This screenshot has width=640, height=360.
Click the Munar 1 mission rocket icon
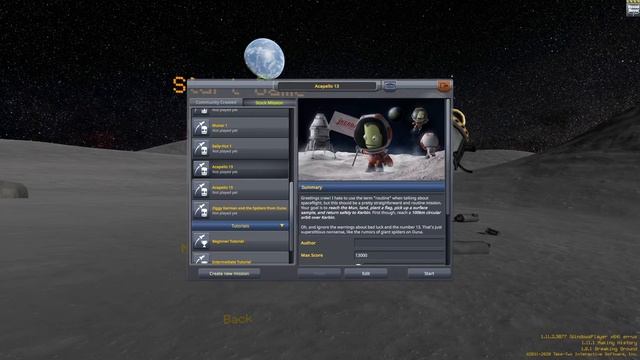(201, 128)
